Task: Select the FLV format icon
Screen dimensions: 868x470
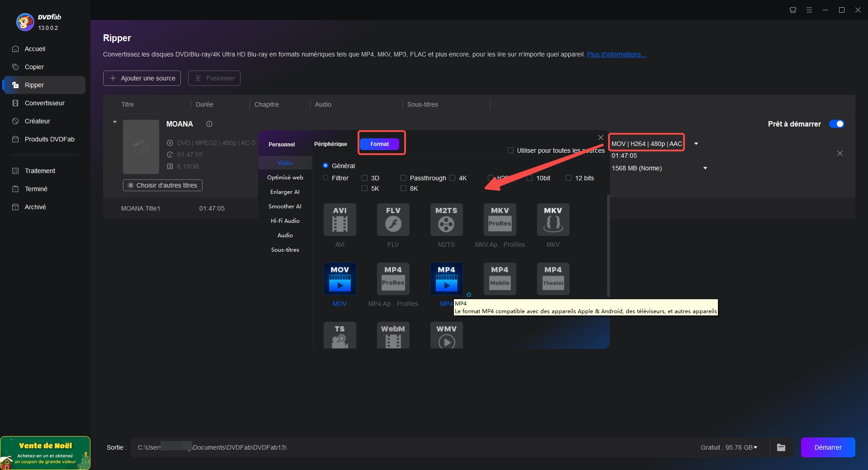Action: point(393,220)
